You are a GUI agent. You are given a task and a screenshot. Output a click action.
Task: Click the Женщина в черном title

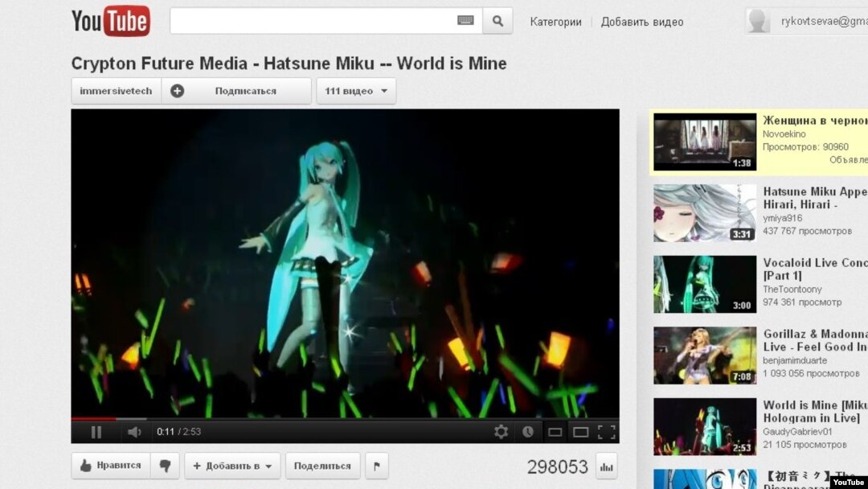816,120
